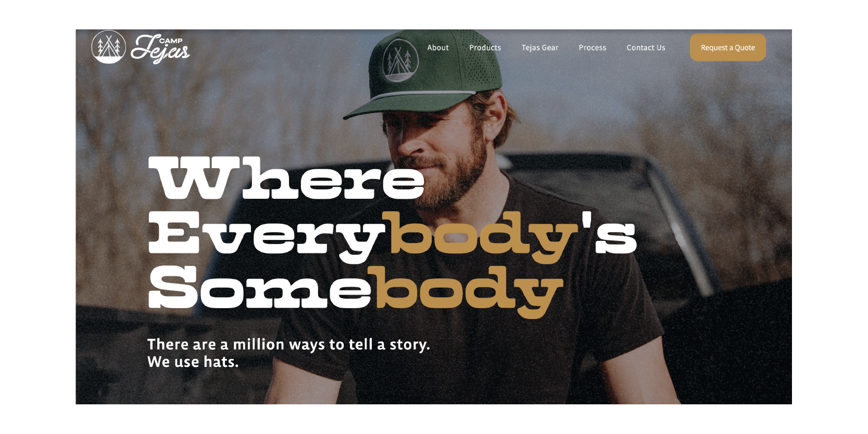Click the circular tent logo icon in header
This screenshot has width=868, height=434.
108,47
